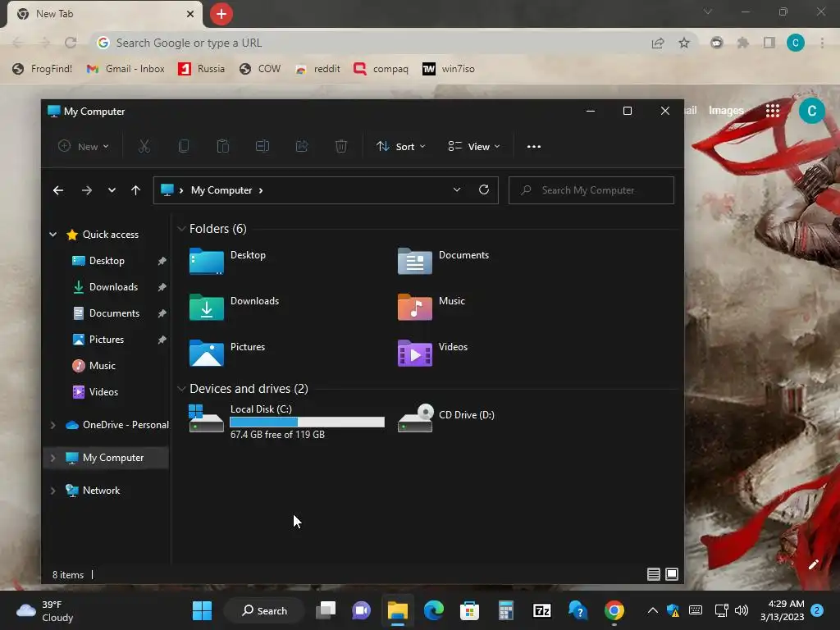Select Desktop in Quick access sidebar
Viewport: 840px width, 630px height.
[x=107, y=261]
